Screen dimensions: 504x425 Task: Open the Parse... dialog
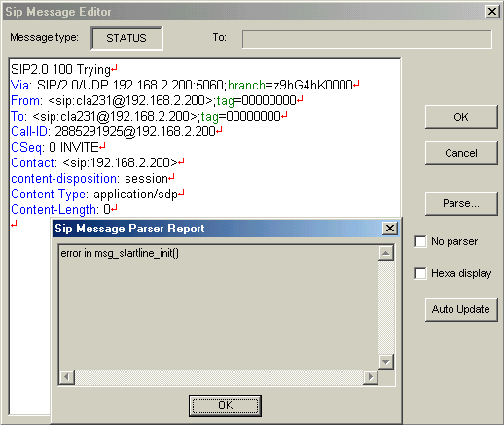(461, 203)
